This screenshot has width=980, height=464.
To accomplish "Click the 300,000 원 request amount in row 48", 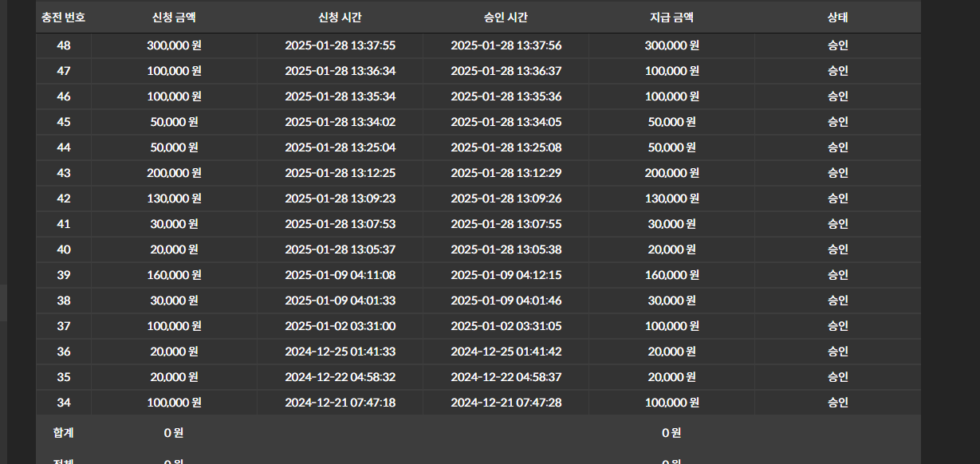I will pyautogui.click(x=174, y=45).
